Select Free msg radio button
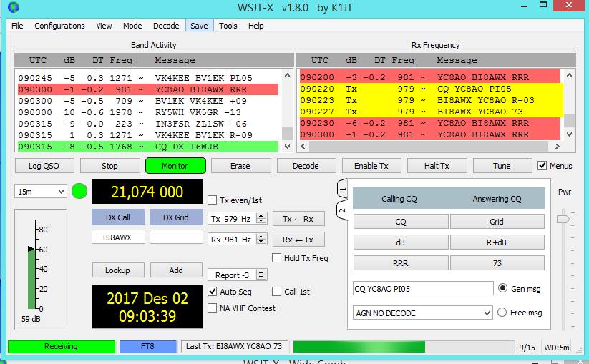Image resolution: width=589 pixels, height=364 pixels. pyautogui.click(x=502, y=313)
